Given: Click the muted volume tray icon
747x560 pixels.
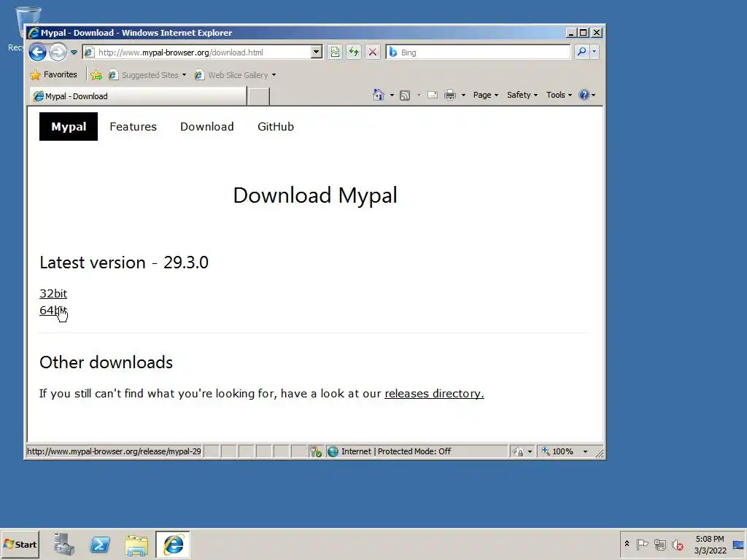Looking at the screenshot, I should 677,544.
